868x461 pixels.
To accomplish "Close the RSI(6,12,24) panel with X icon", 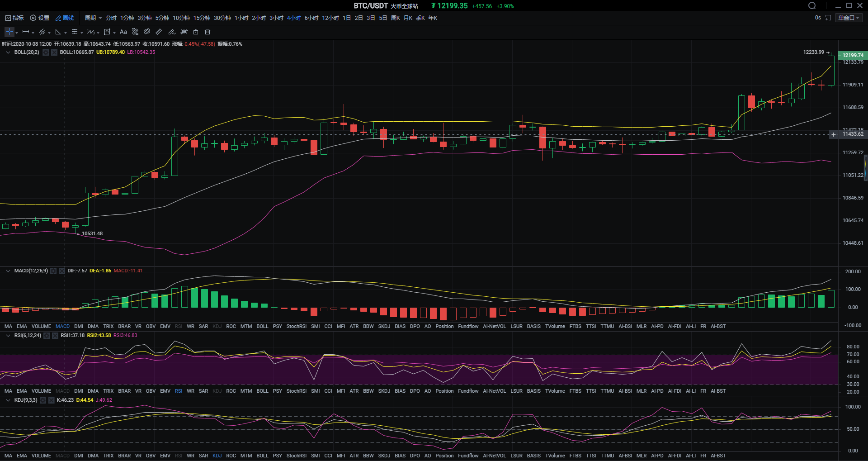I will click(x=55, y=336).
